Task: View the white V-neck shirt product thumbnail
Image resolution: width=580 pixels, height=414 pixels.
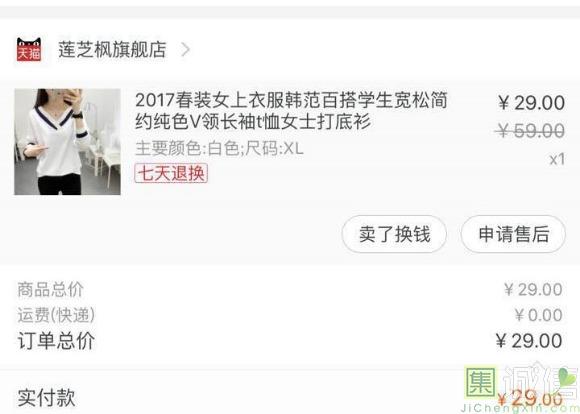Action: 67,142
